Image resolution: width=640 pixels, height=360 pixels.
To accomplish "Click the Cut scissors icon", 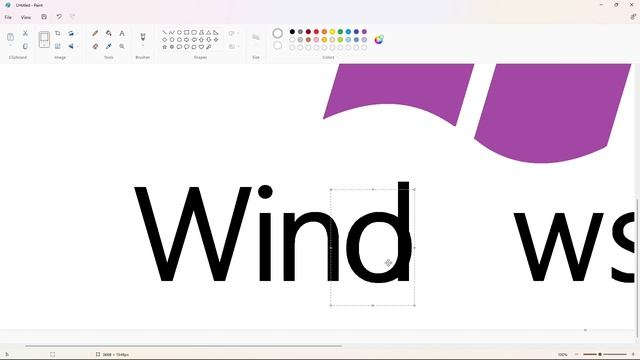I will pos(25,33).
